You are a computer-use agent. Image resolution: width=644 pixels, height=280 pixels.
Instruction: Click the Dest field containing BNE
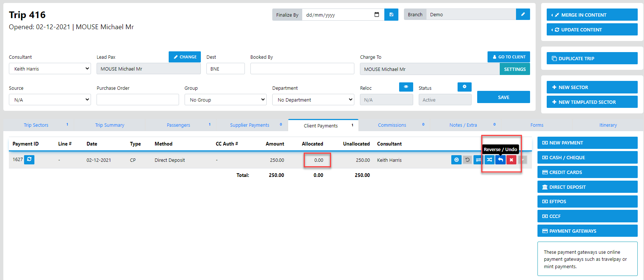point(226,69)
